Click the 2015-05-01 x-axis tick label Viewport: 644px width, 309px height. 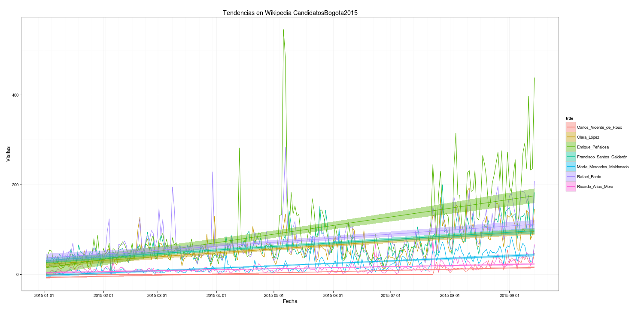274,295
